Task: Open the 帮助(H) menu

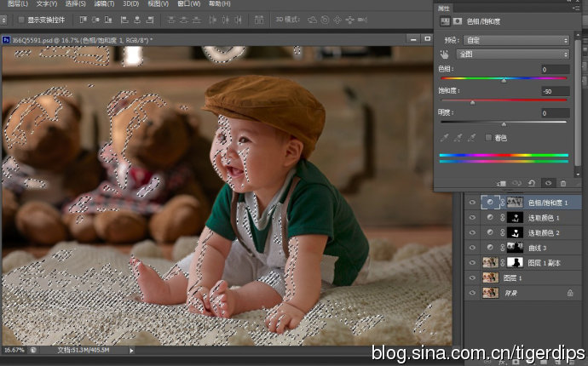Action: point(219,3)
